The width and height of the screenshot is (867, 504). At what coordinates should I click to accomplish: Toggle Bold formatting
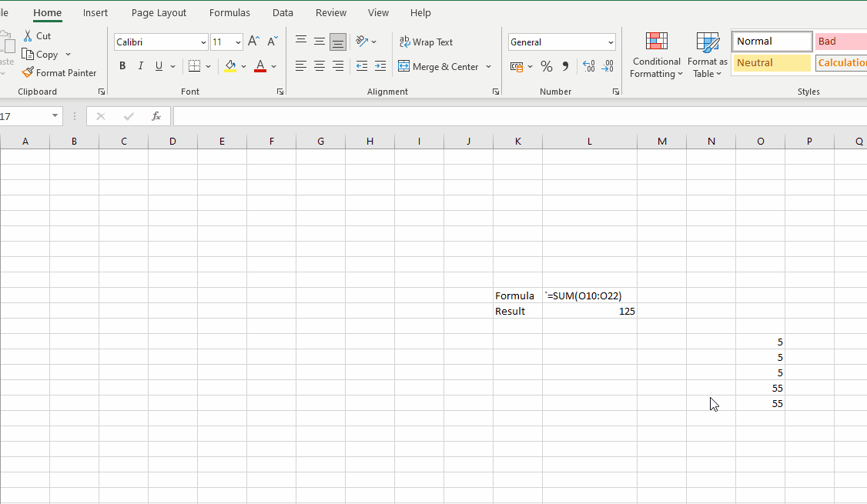122,67
